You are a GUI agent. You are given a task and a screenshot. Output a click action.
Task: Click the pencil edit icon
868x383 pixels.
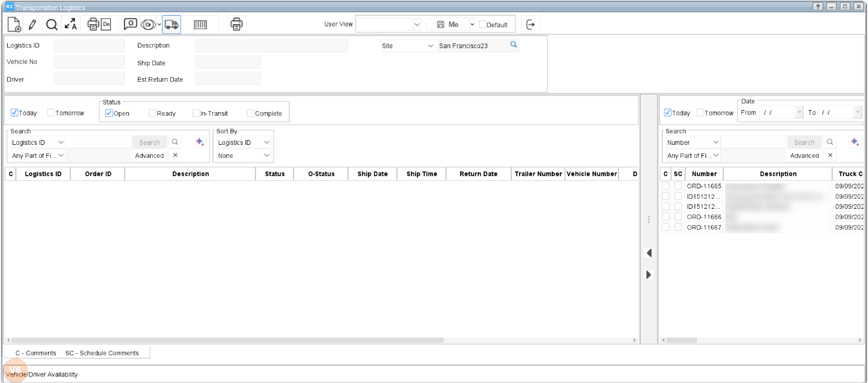coord(32,25)
